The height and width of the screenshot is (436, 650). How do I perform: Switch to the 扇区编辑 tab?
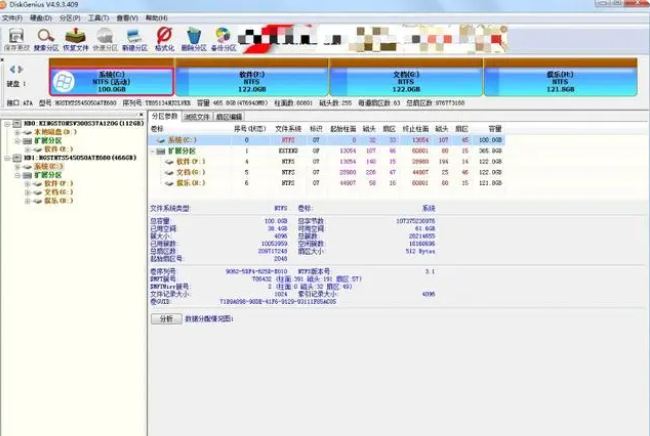tap(229, 117)
